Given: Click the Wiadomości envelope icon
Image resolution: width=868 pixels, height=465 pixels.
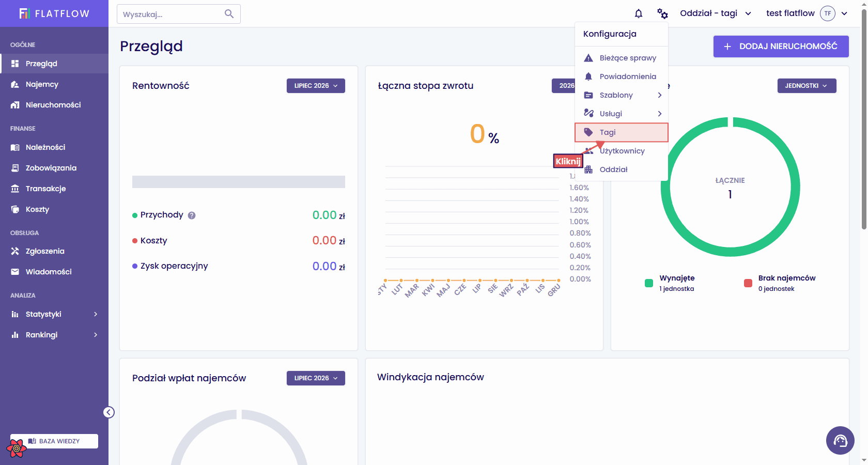Looking at the screenshot, I should coord(15,272).
